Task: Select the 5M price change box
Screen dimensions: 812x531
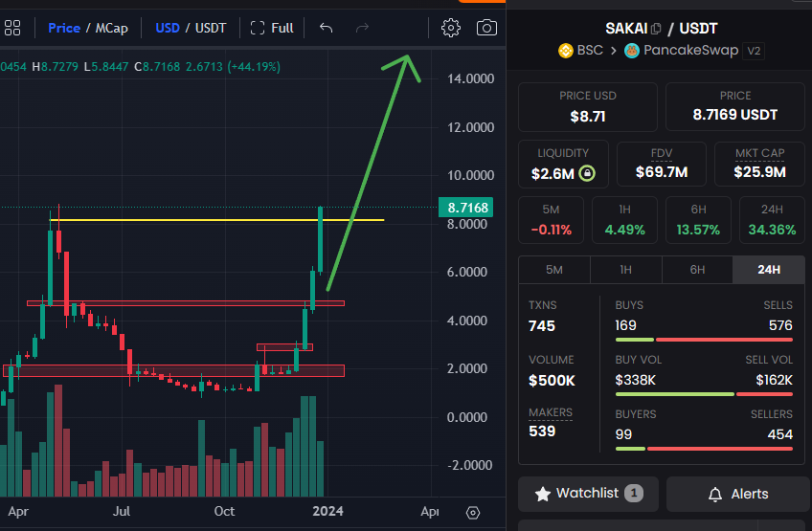Action: coord(551,220)
